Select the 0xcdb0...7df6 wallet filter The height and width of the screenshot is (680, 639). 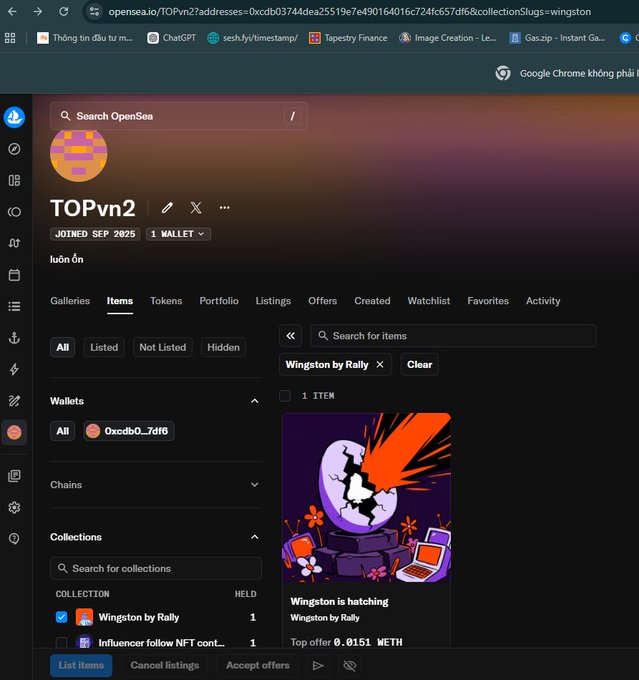pos(129,431)
